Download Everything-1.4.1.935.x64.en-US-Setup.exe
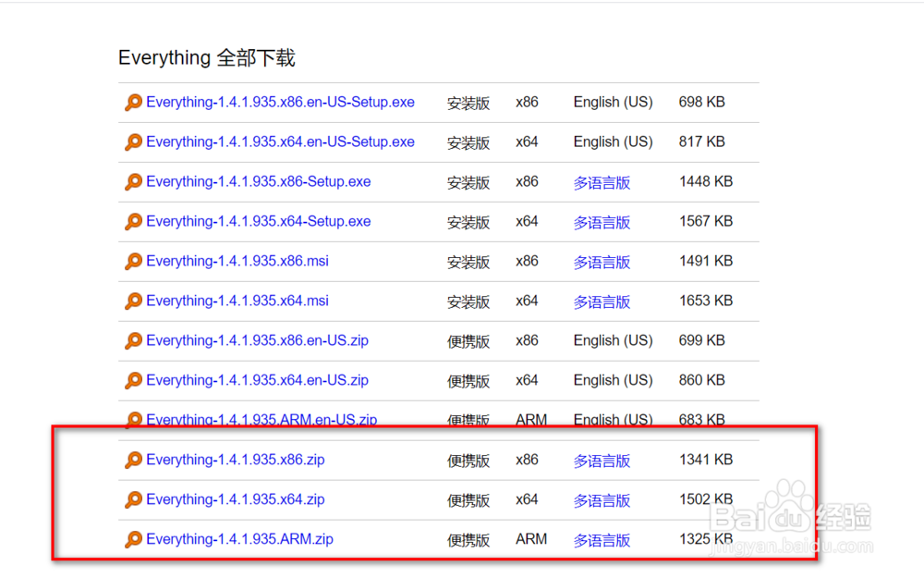 click(280, 141)
